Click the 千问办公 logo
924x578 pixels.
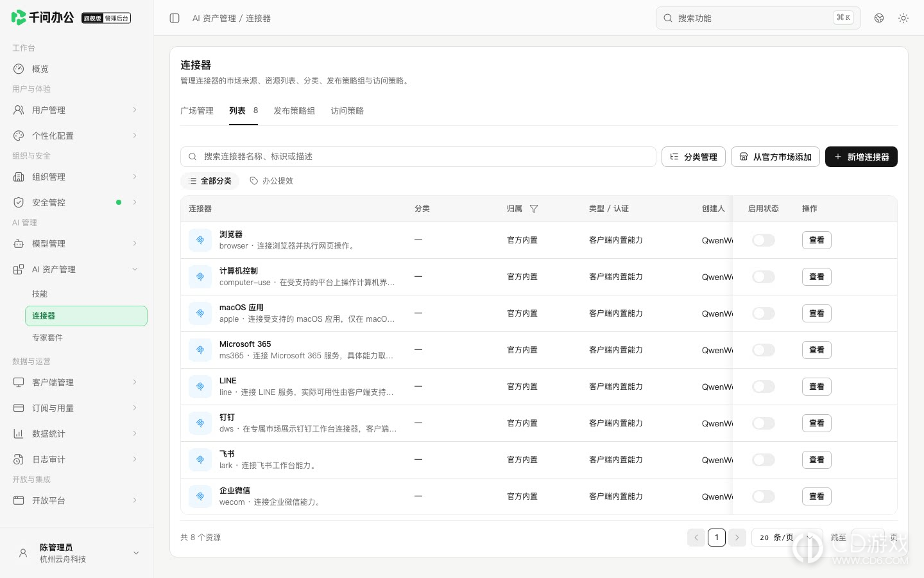click(42, 17)
